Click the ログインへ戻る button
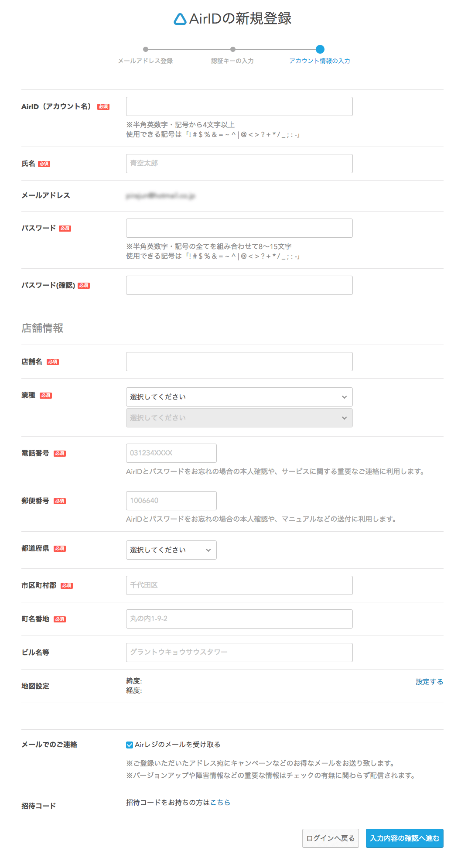 point(331,838)
